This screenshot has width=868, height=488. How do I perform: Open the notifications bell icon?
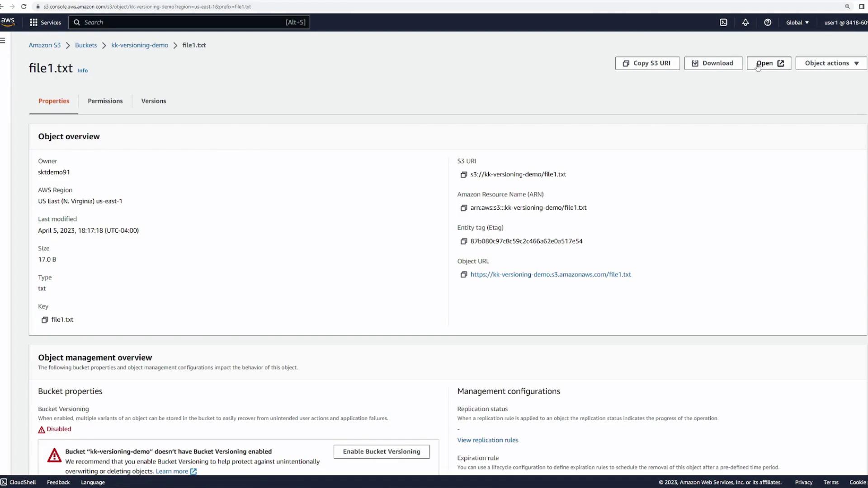[x=745, y=23]
